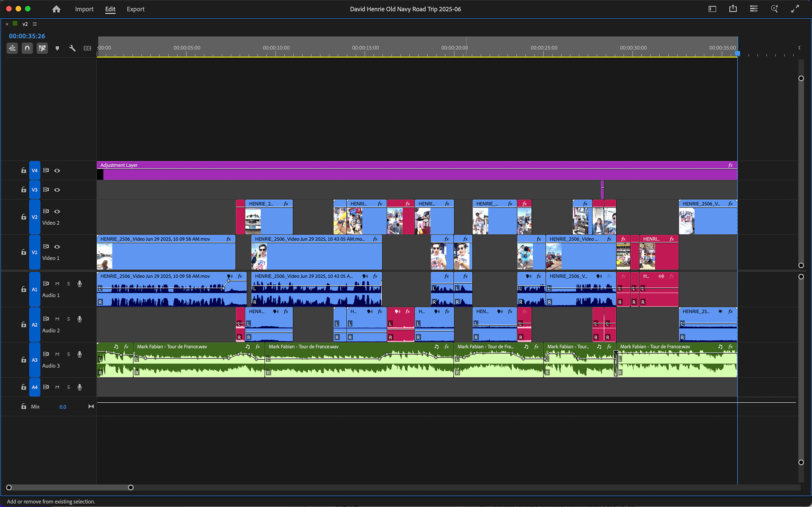Collapse the Mix track controls
Image resolution: width=812 pixels, height=507 pixels.
tap(91, 406)
